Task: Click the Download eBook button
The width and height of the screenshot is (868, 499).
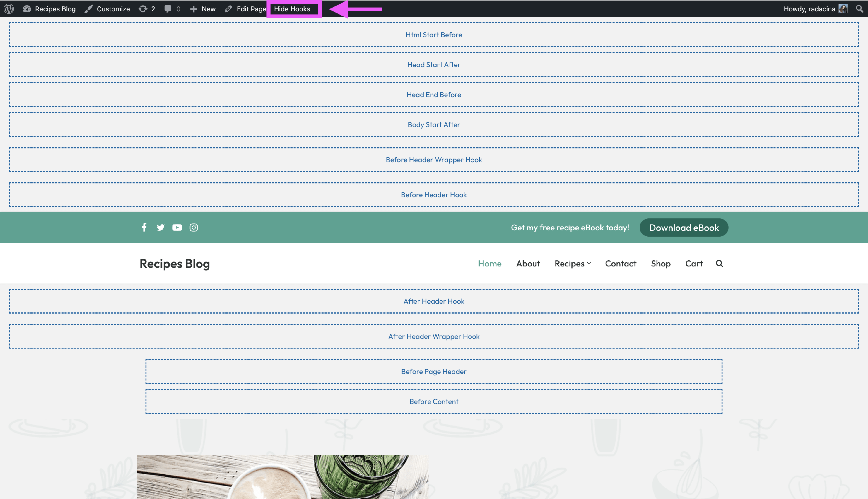Action: (x=684, y=228)
